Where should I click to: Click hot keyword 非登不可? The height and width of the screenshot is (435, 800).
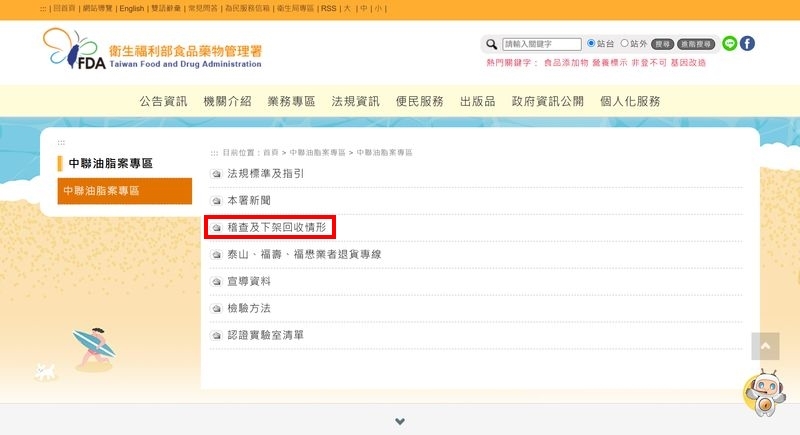point(649,63)
